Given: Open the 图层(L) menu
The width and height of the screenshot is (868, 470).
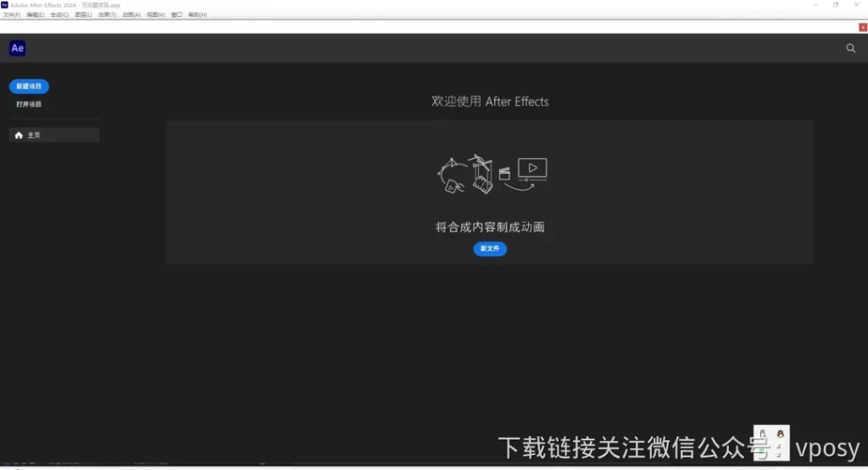Looking at the screenshot, I should point(84,15).
